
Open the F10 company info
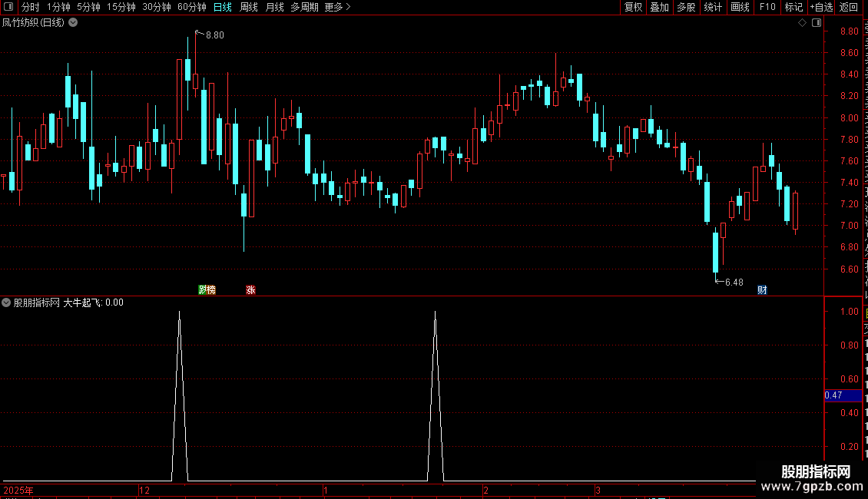(x=767, y=7)
